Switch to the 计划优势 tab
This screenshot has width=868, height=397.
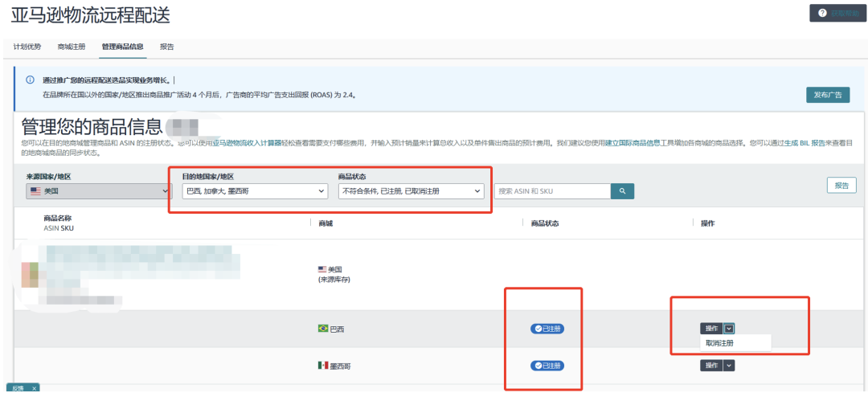click(x=27, y=47)
